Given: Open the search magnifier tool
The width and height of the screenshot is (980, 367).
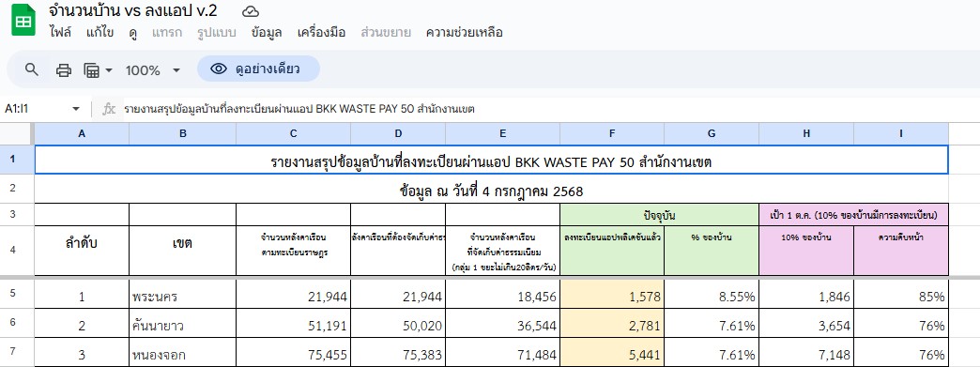Looking at the screenshot, I should coord(32,69).
